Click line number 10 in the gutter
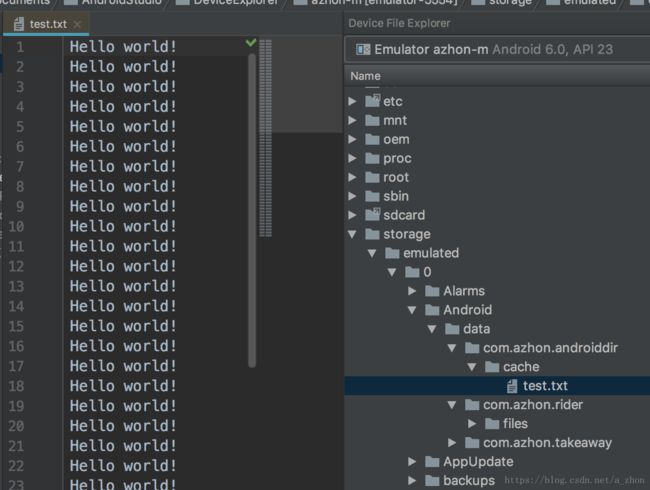This screenshot has width=650, height=490. pyautogui.click(x=16, y=227)
